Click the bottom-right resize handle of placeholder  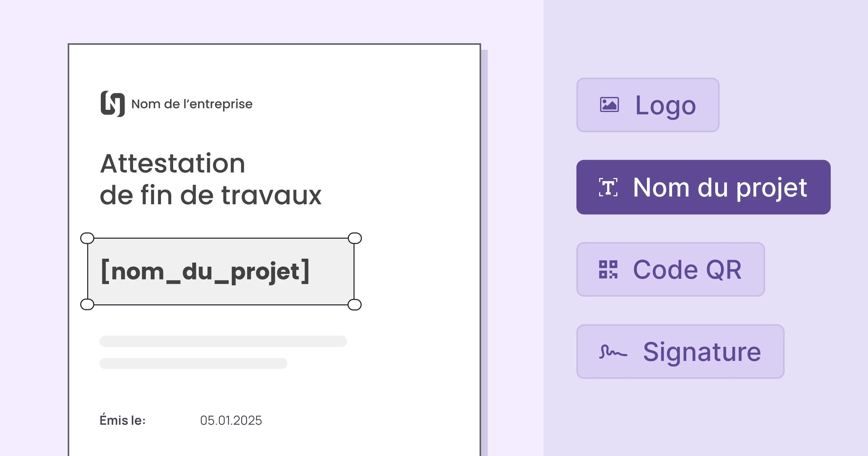tap(355, 305)
